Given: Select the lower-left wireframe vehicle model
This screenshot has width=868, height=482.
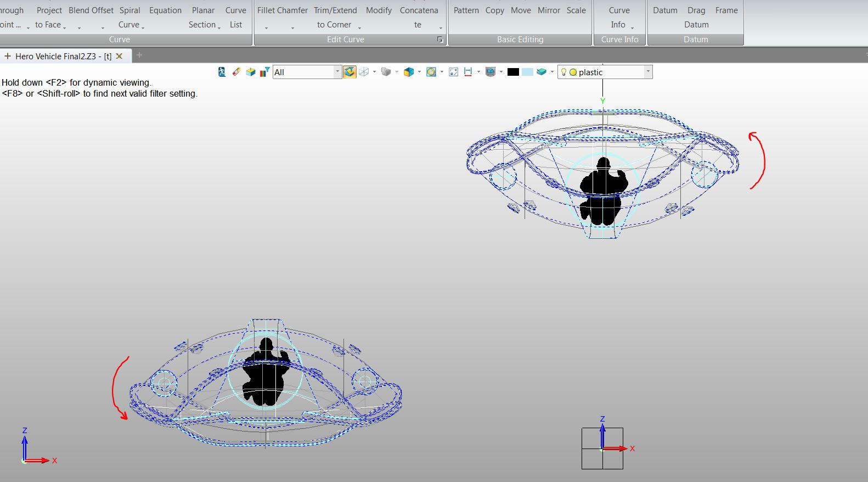Looking at the screenshot, I should click(266, 383).
